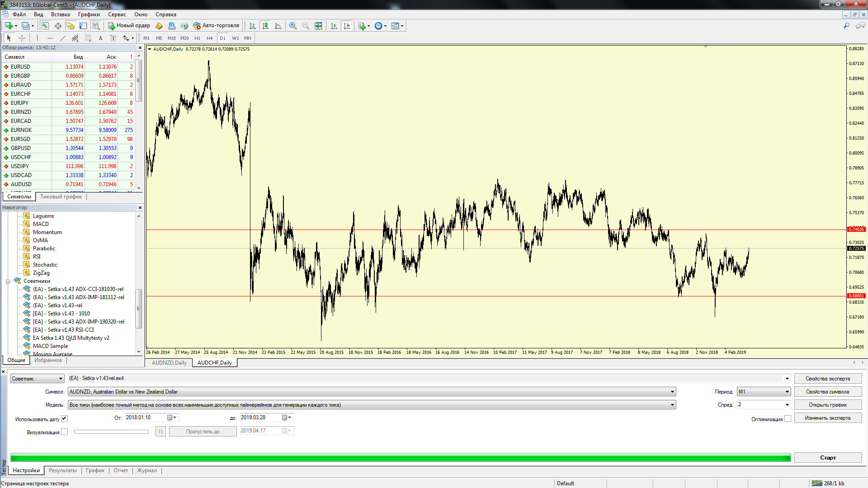Screen dimensions: 868x488
Task: Switch to the Результаты tester tab
Action: tap(63, 470)
